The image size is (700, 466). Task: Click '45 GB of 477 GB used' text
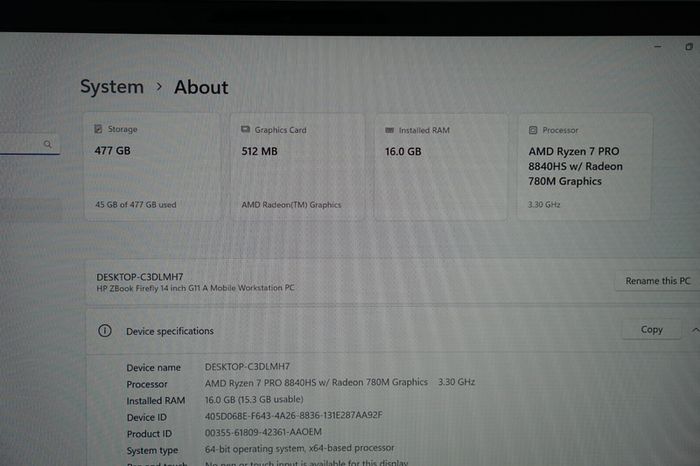[x=136, y=204]
